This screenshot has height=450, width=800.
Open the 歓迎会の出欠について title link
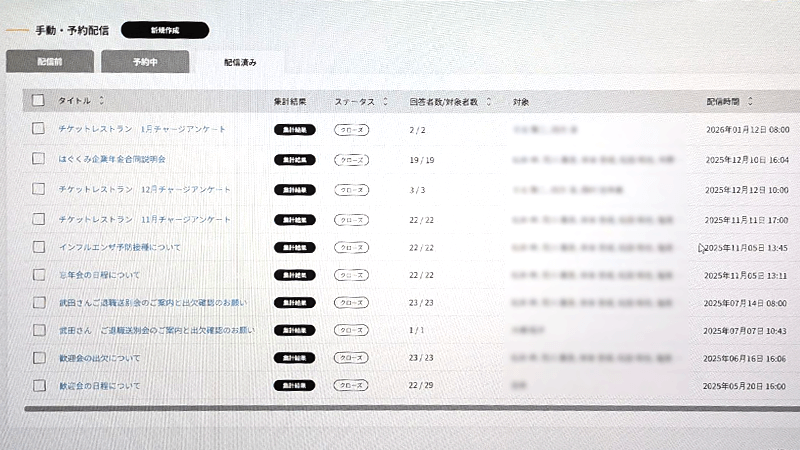pyautogui.click(x=99, y=358)
